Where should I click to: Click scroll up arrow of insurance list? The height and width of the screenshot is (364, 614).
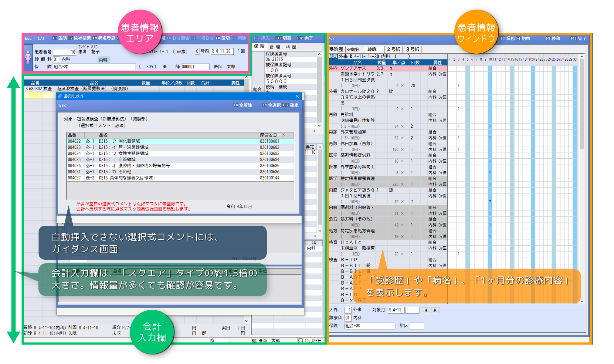[x=319, y=54]
